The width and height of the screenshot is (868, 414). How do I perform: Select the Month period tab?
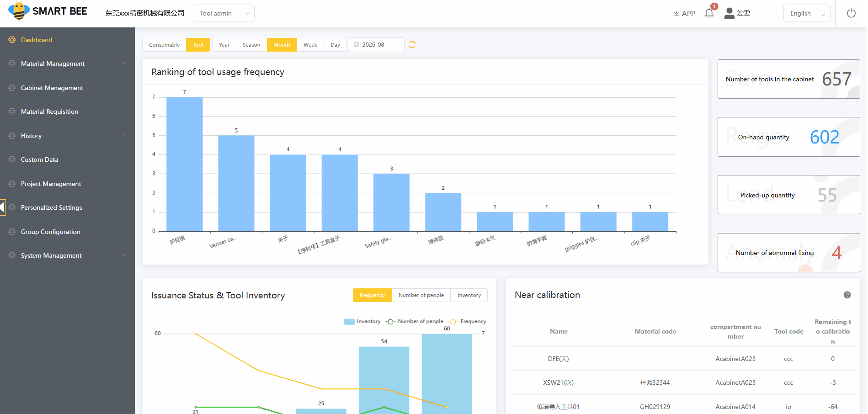pos(282,45)
